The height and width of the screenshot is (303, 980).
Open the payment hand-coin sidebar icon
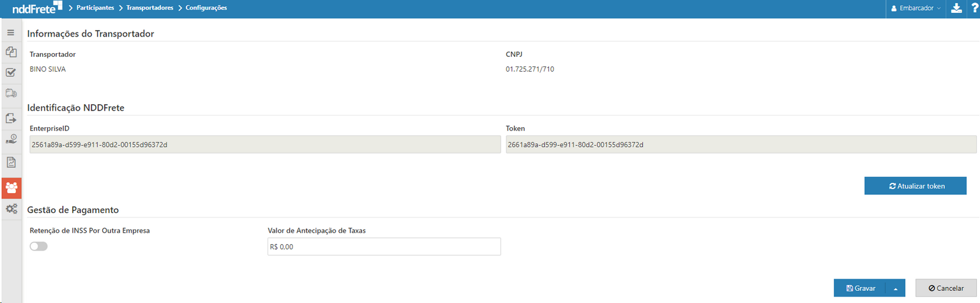[x=11, y=139]
